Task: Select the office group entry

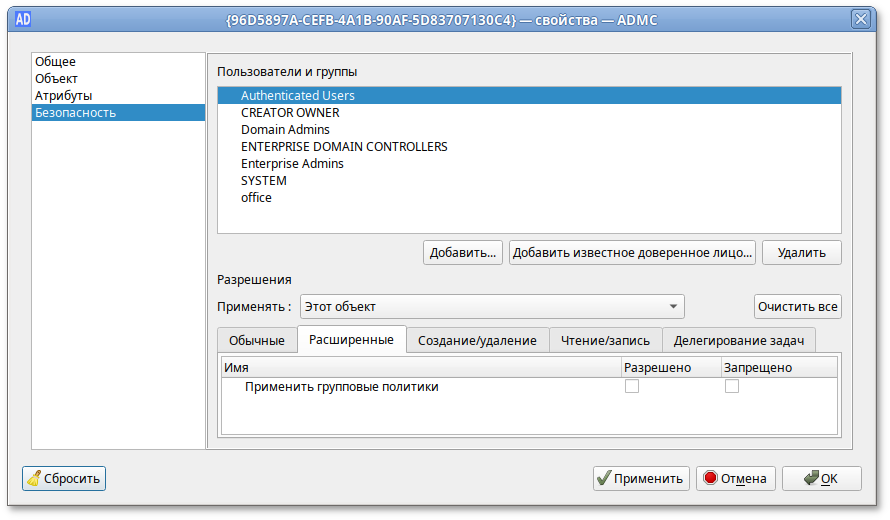Action: coord(529,198)
